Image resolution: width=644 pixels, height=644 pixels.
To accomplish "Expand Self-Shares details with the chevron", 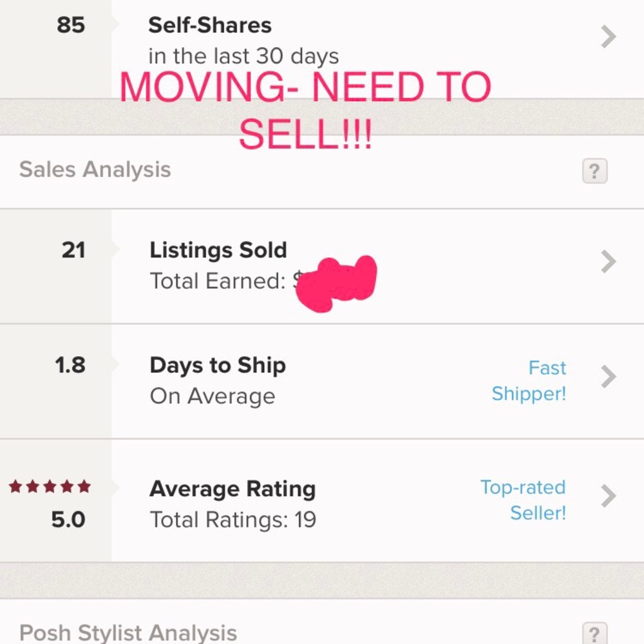I will pos(607,37).
